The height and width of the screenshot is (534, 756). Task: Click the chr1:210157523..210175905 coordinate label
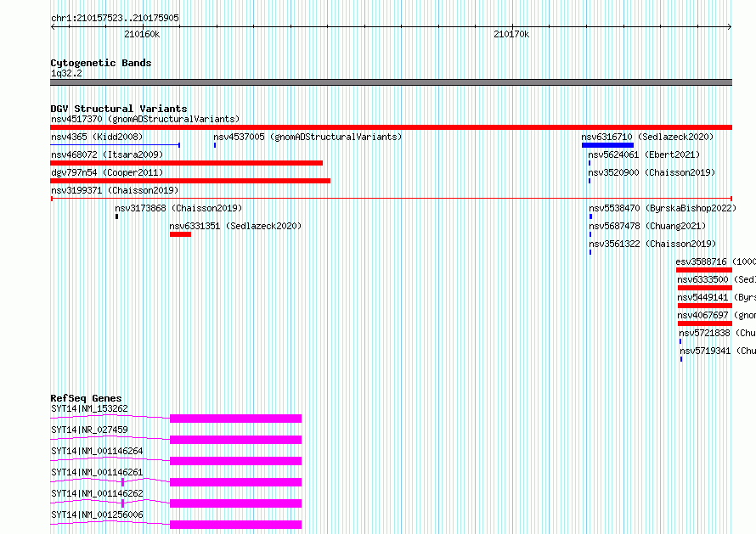pos(115,18)
